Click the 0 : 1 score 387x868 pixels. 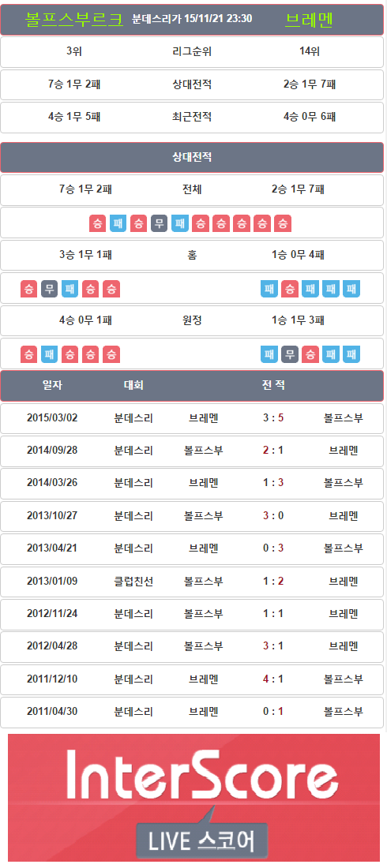click(273, 712)
